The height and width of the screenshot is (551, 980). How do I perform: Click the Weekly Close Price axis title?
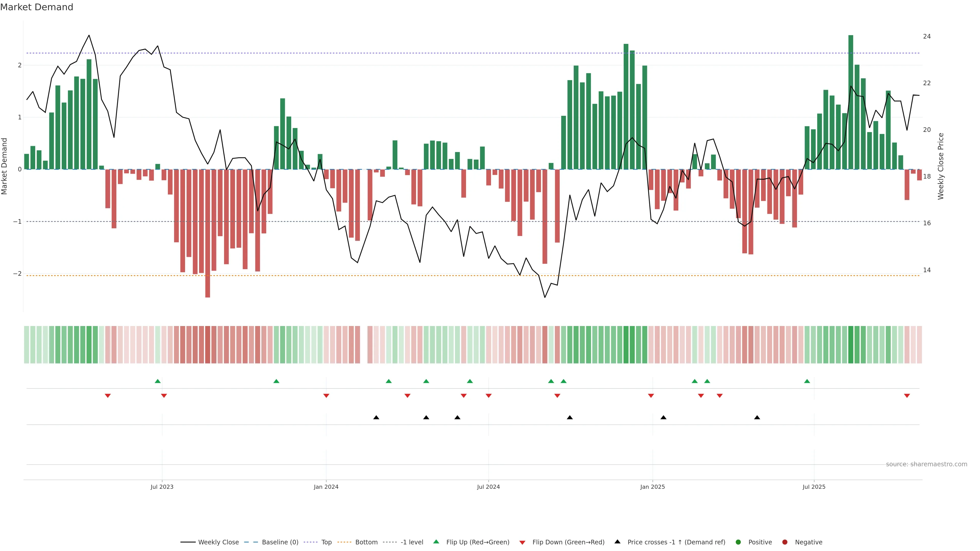click(940, 166)
